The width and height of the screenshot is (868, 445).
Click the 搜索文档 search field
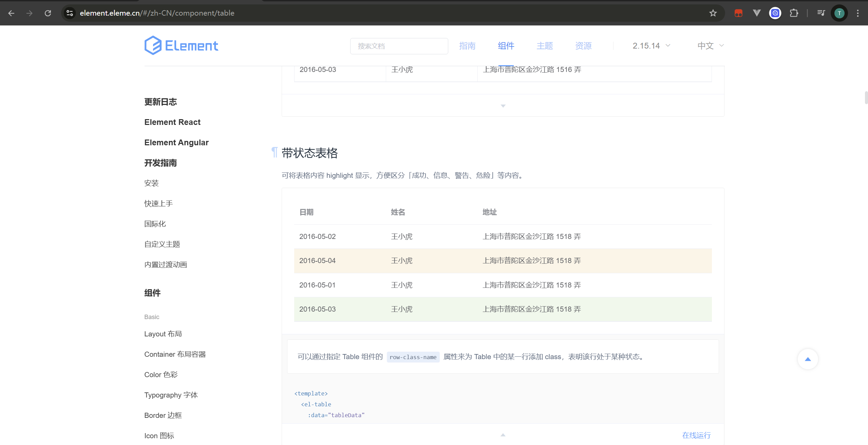click(x=399, y=46)
